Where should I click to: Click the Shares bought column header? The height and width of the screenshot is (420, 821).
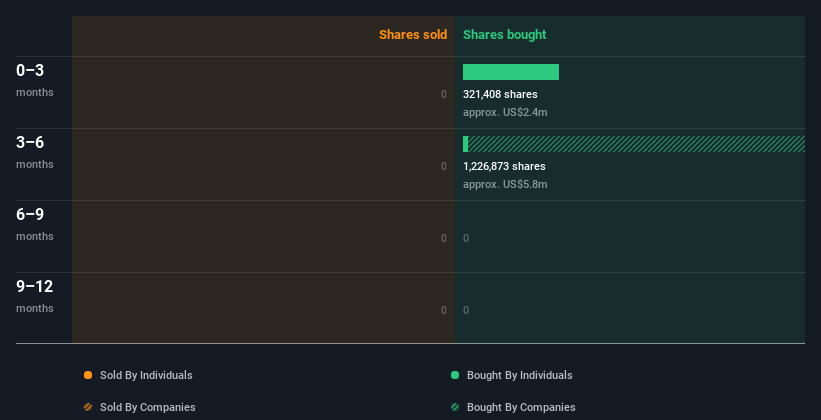point(504,35)
